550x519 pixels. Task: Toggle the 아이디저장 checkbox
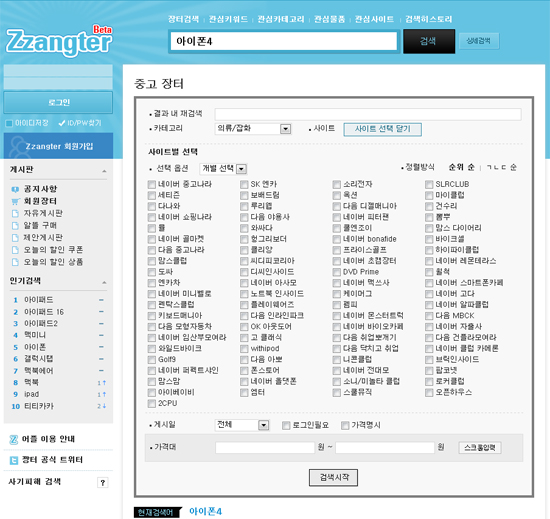(x=9, y=123)
